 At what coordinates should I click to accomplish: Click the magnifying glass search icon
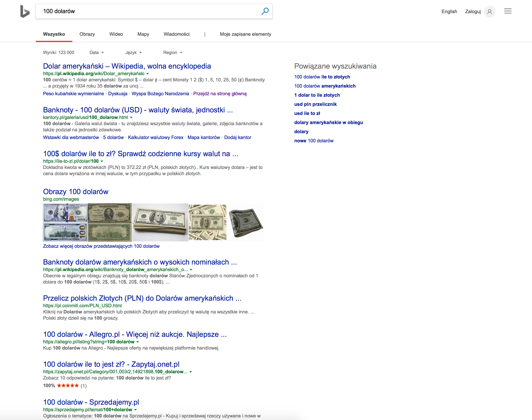(265, 11)
